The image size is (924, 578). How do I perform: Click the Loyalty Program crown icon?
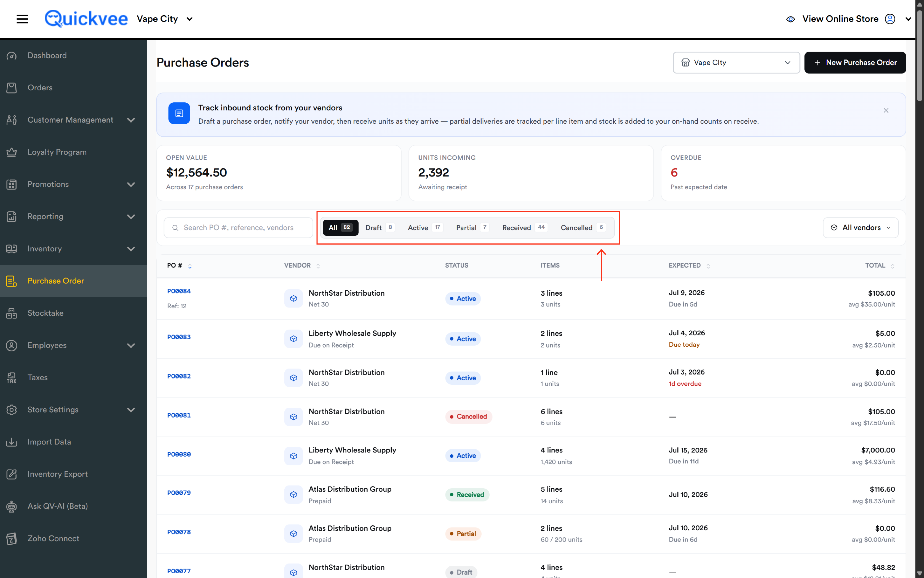pyautogui.click(x=12, y=152)
